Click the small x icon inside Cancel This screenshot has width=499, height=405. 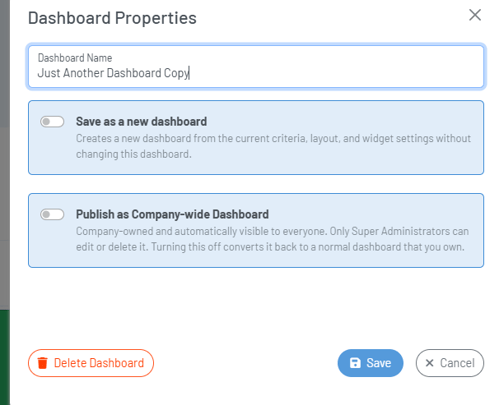click(x=429, y=363)
